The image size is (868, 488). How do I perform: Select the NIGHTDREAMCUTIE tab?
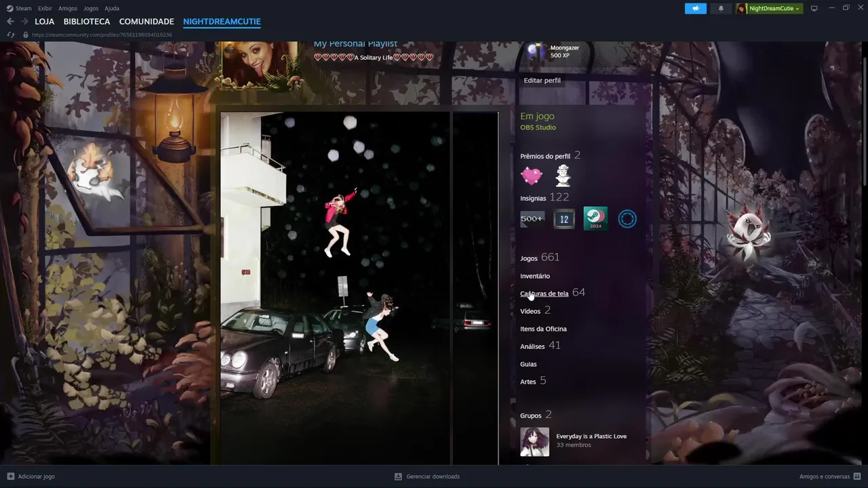[x=222, y=22]
